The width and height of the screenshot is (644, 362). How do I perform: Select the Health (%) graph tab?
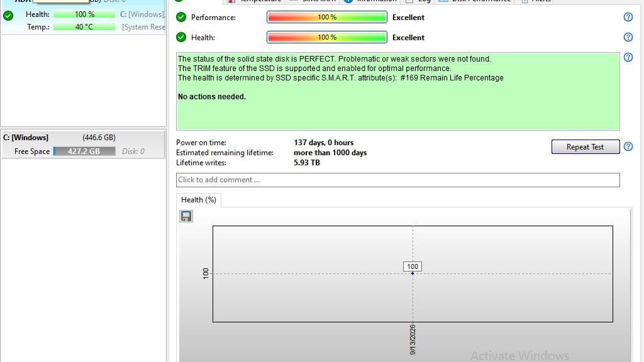(x=199, y=200)
